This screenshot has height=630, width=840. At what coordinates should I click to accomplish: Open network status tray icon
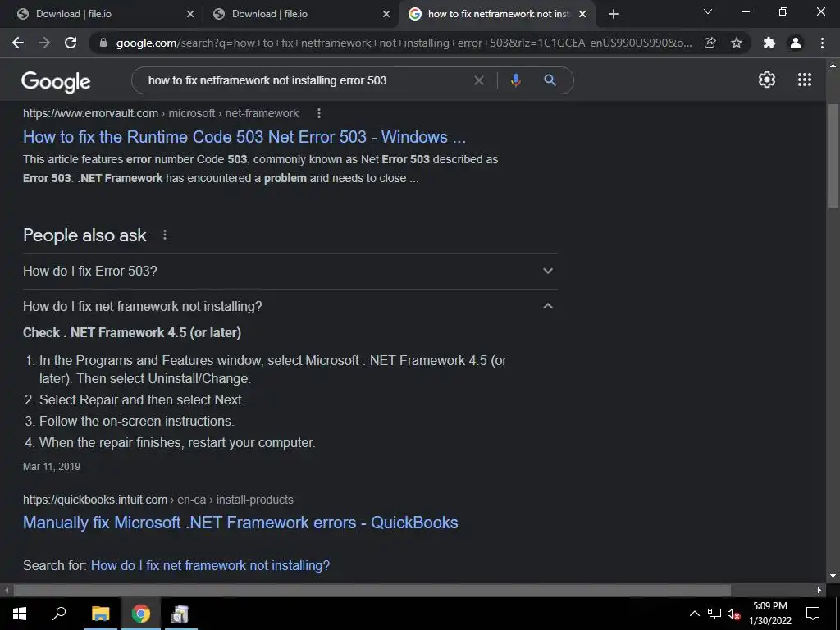pos(714,614)
